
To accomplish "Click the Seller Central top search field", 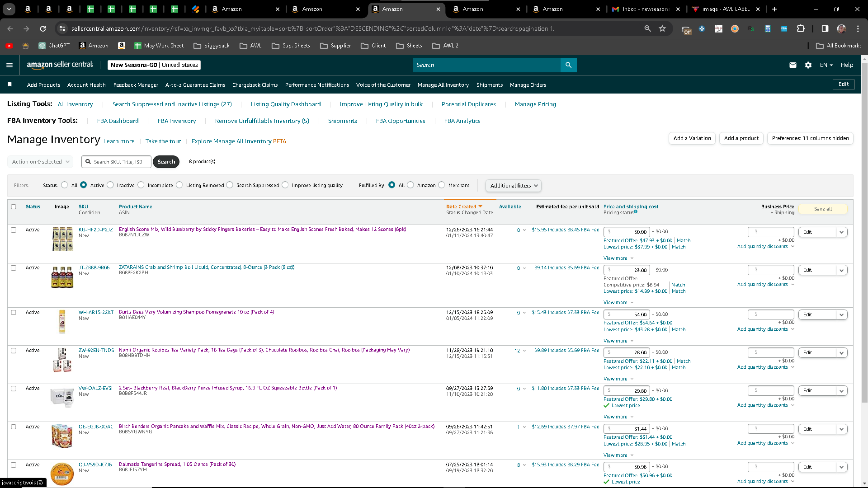I will point(486,65).
